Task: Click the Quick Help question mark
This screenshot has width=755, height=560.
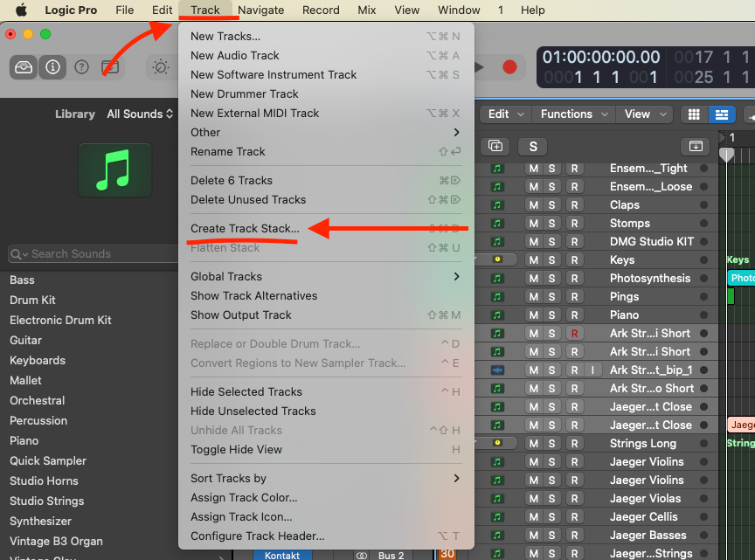Action: [x=82, y=67]
